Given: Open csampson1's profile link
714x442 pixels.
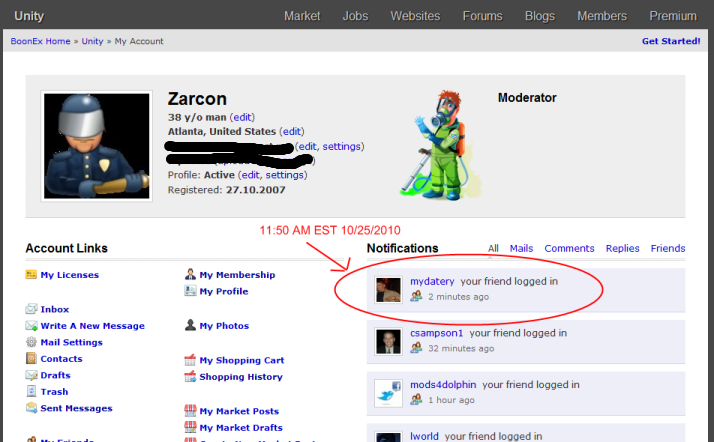Looking at the screenshot, I should click(436, 333).
